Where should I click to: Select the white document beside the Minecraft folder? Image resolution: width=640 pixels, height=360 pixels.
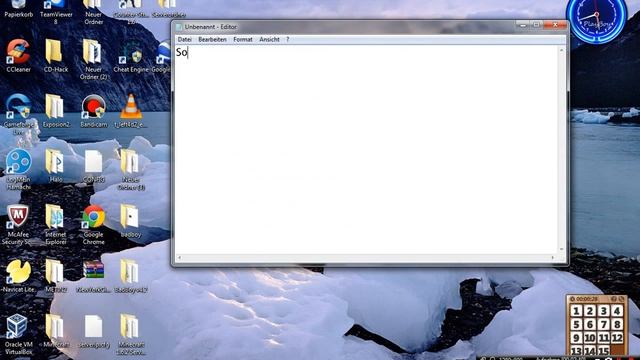(x=93, y=331)
